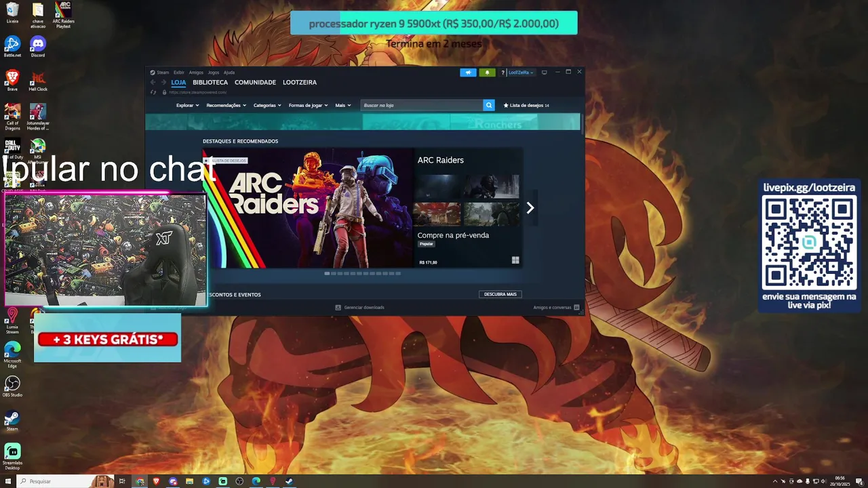Expand the Categorias dropdown
Viewport: 868px width, 488px height.
267,105
